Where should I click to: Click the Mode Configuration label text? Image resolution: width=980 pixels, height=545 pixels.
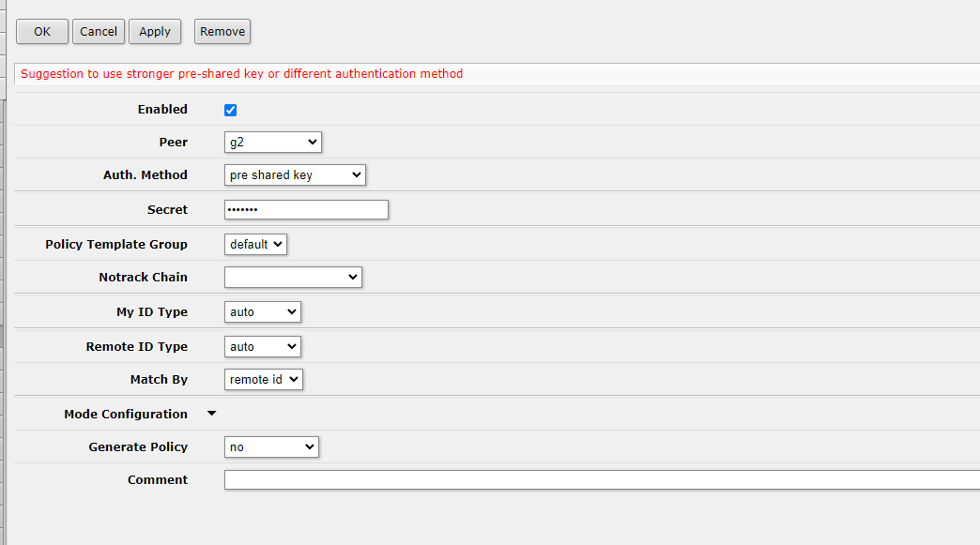pyautogui.click(x=126, y=415)
